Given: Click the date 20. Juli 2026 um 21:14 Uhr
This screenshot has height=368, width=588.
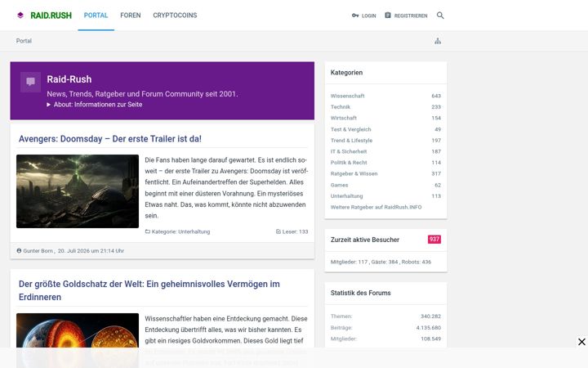Looking at the screenshot, I should coord(91,251).
